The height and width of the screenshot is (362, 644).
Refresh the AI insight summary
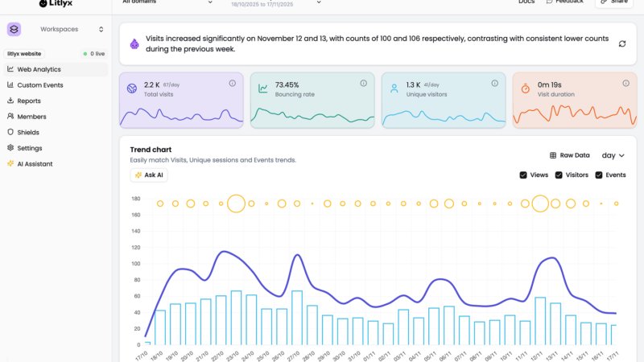(622, 44)
